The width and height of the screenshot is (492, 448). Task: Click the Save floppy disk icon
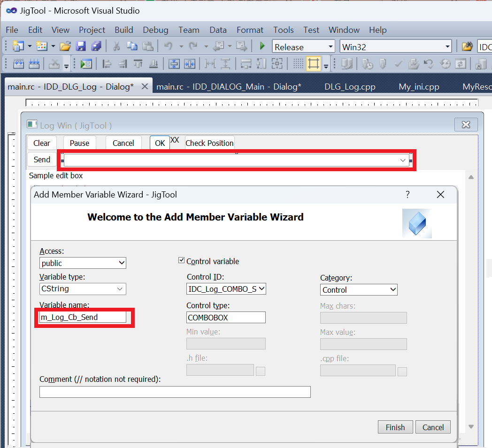[81, 46]
